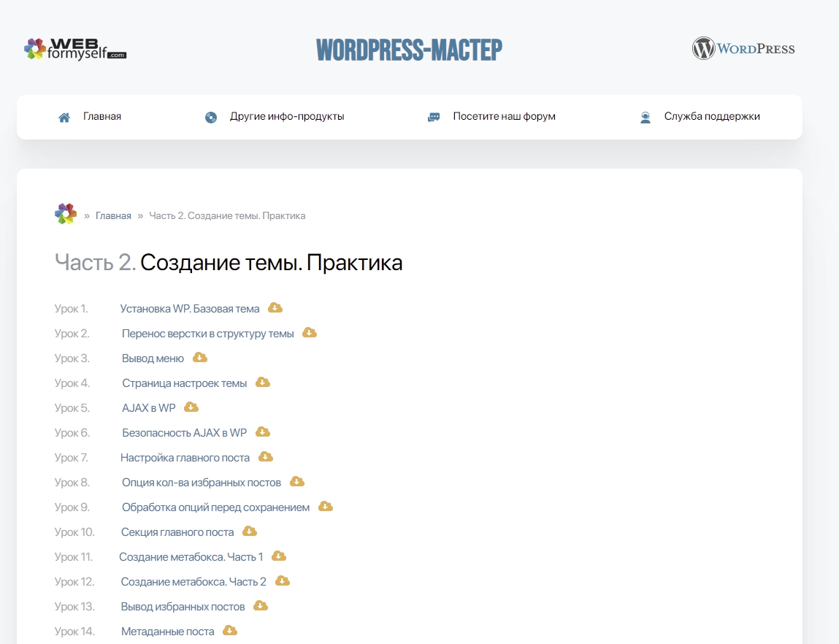Open lesson Метаданные поста
Image resolution: width=839 pixels, height=644 pixels.
click(167, 632)
